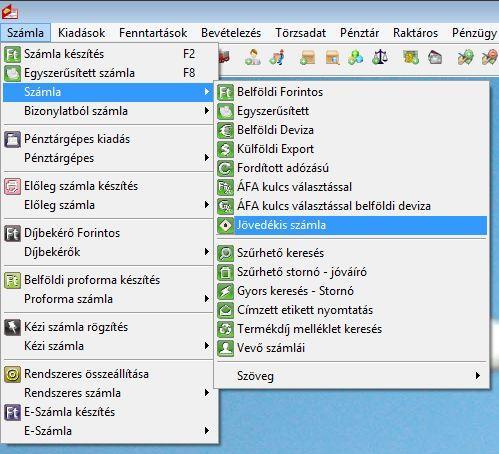
Task: Click the Fordított adózású icon
Action: (225, 168)
